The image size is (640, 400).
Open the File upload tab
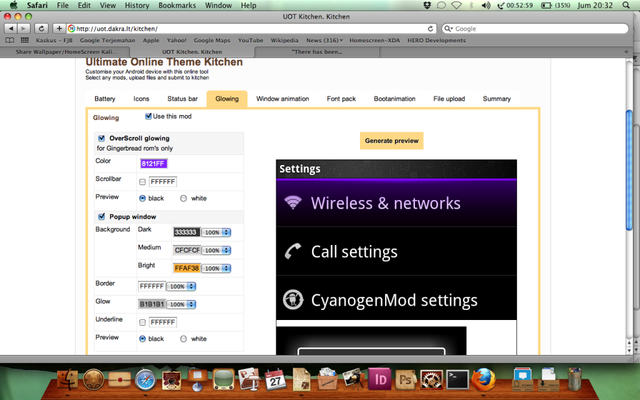click(449, 99)
